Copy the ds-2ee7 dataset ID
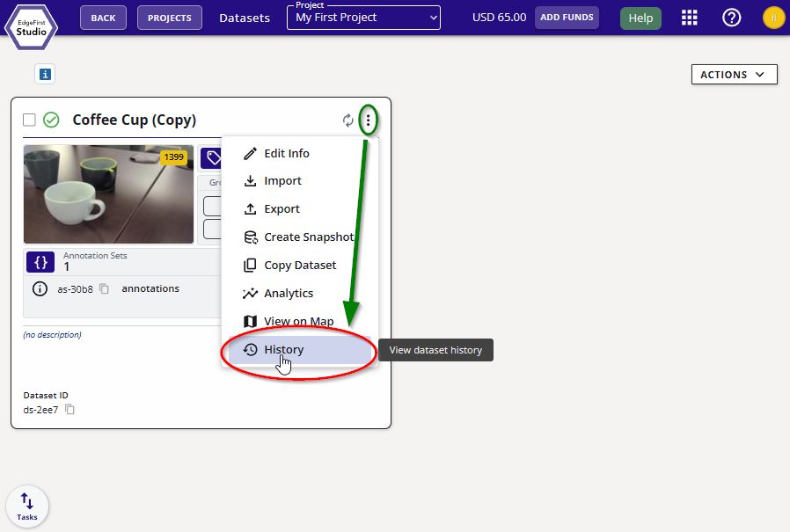790x532 pixels. pos(70,410)
